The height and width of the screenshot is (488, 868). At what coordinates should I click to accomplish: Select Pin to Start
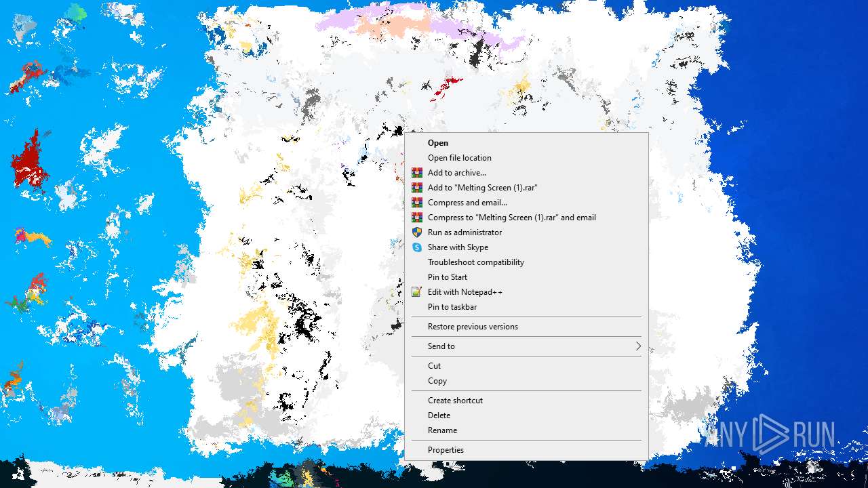click(x=526, y=277)
